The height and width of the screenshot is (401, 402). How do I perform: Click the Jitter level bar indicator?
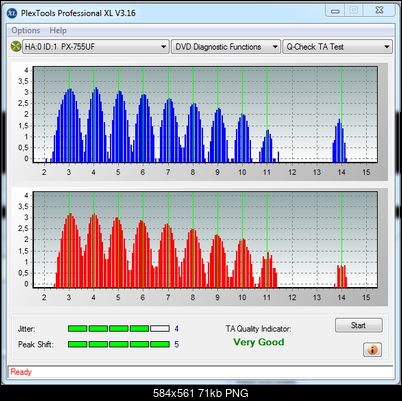pos(119,329)
